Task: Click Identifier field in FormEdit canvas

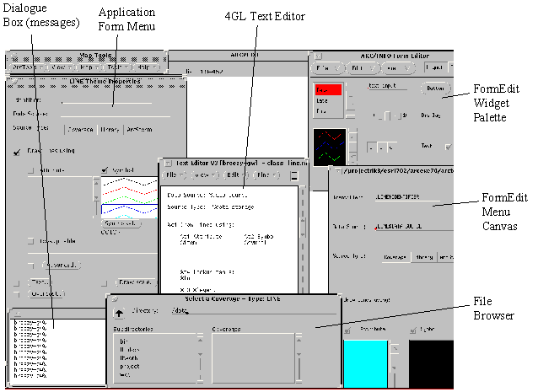Action: tap(407, 197)
